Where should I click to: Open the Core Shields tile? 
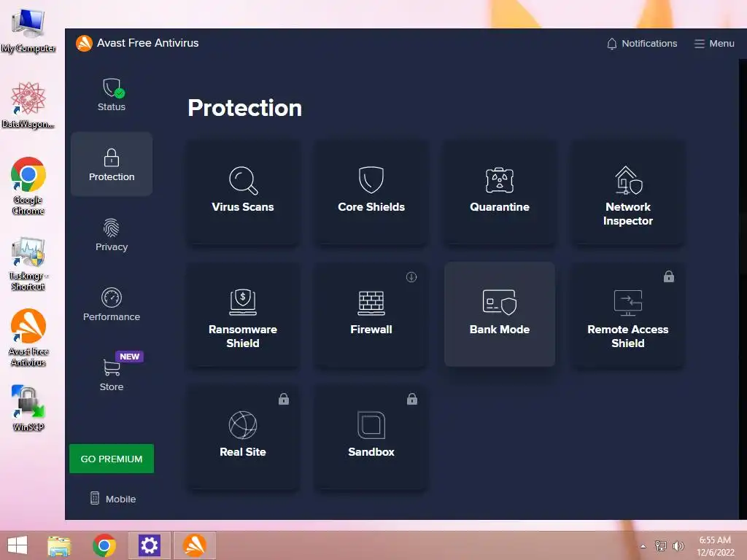[x=371, y=192]
